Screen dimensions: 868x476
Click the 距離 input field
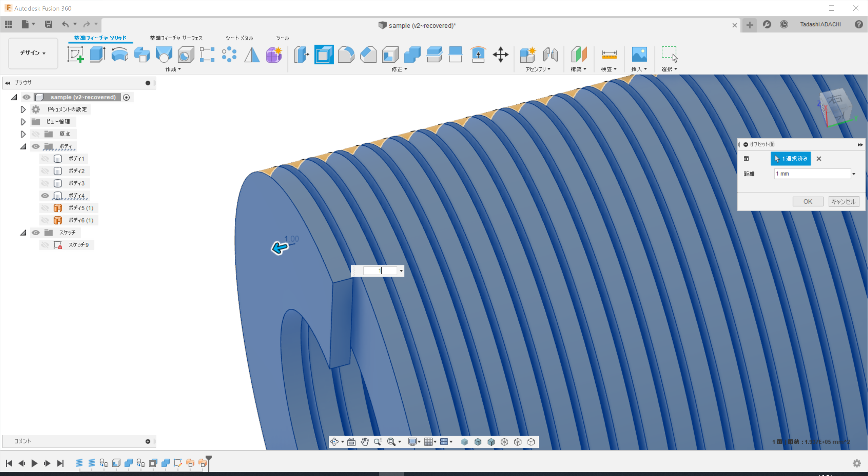click(x=812, y=174)
